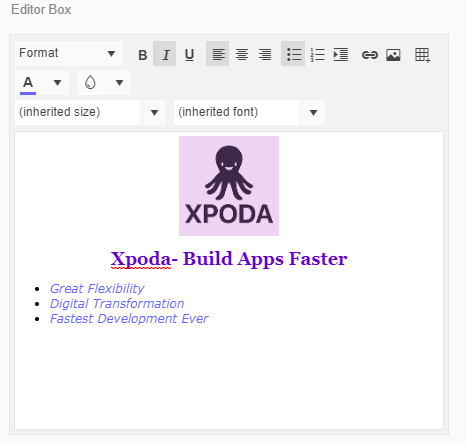
Task: Expand the inherited size dropdown arrow
Action: (154, 113)
